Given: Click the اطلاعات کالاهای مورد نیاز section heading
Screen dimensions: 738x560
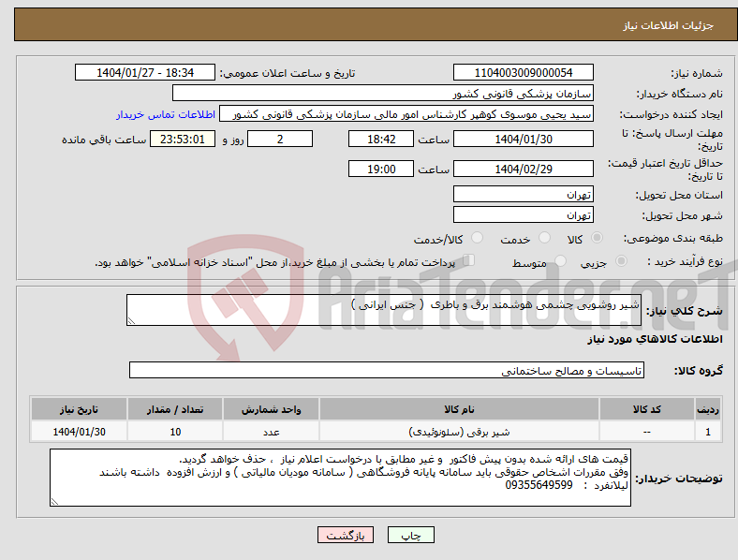Looking at the screenshot, I should [655, 339].
